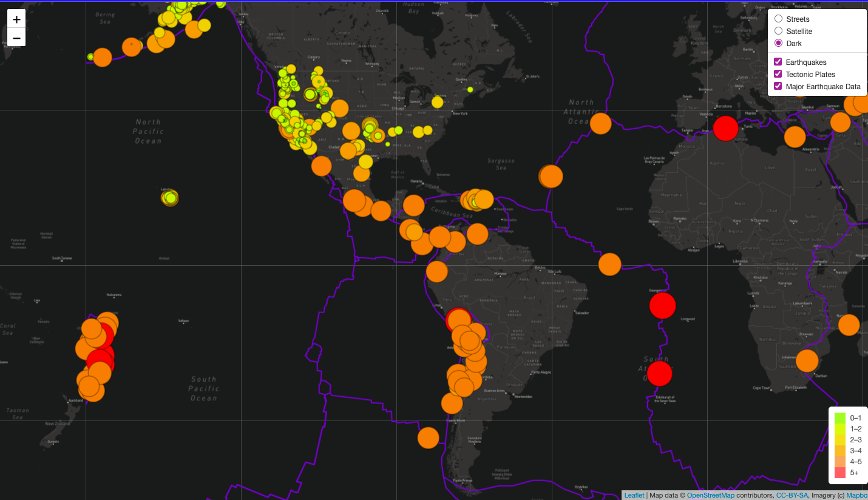Disable the Major Earthquake Data overlay
868x500 pixels.
tap(778, 86)
